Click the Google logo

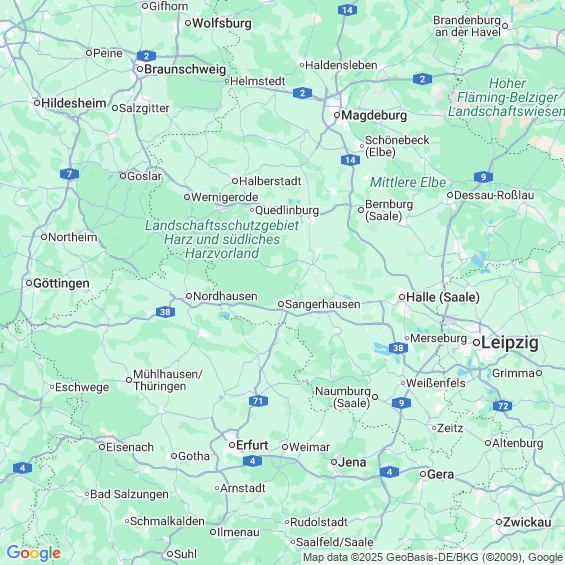click(34, 553)
